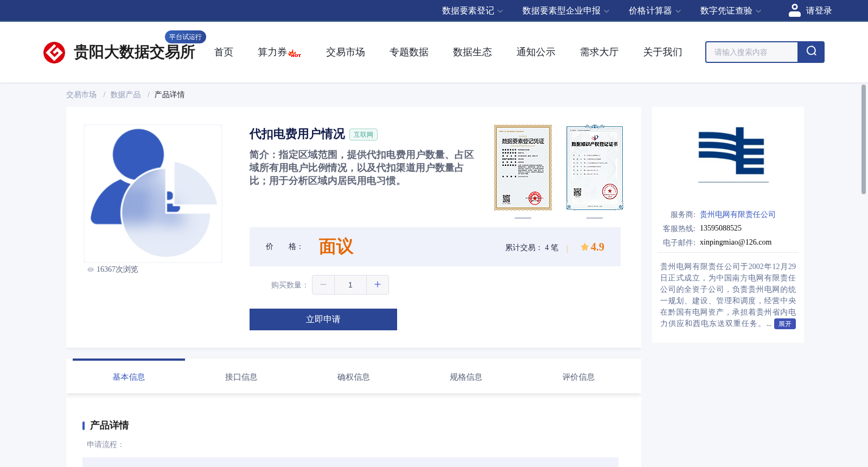868x467 pixels.
Task: Click the eye view-count icon
Action: pos(91,270)
